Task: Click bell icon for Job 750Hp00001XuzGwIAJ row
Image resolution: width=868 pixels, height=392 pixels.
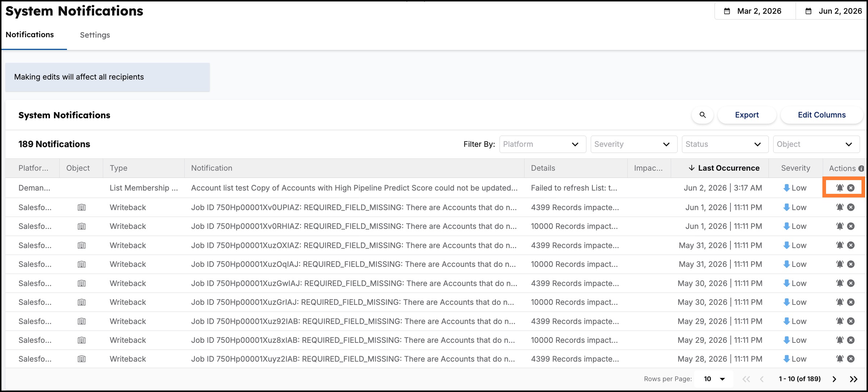Action: (840, 283)
